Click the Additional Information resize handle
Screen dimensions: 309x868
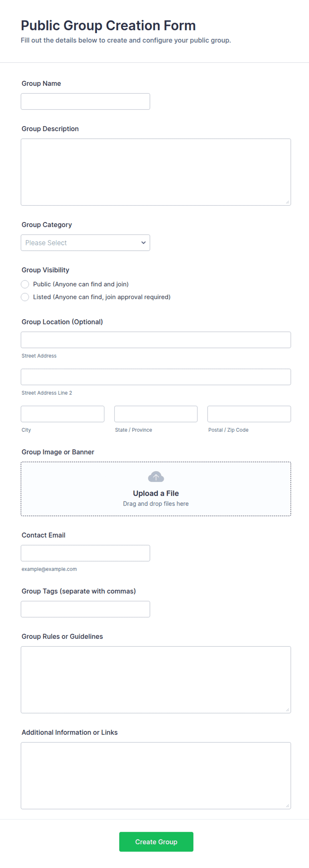[x=287, y=806]
